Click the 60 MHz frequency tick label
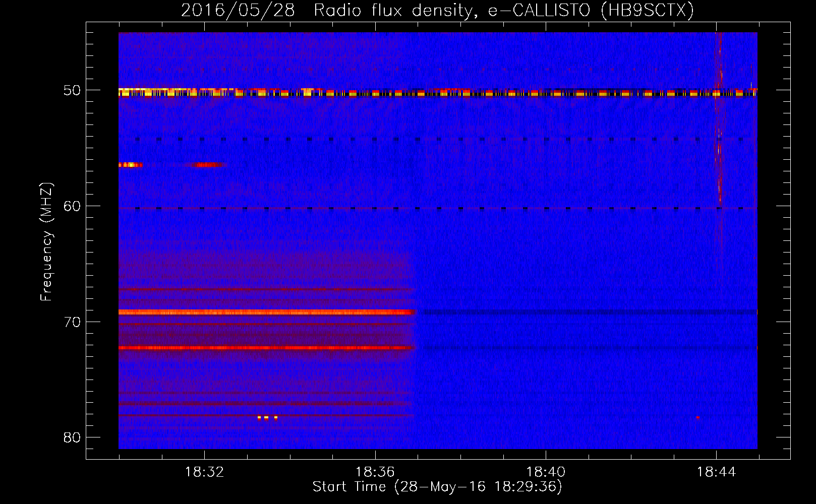This screenshot has width=816, height=504. tap(72, 206)
